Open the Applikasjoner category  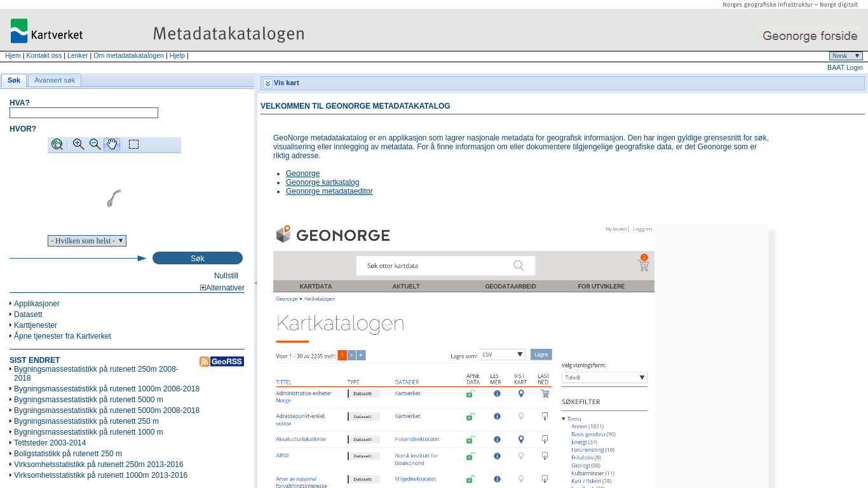37,304
